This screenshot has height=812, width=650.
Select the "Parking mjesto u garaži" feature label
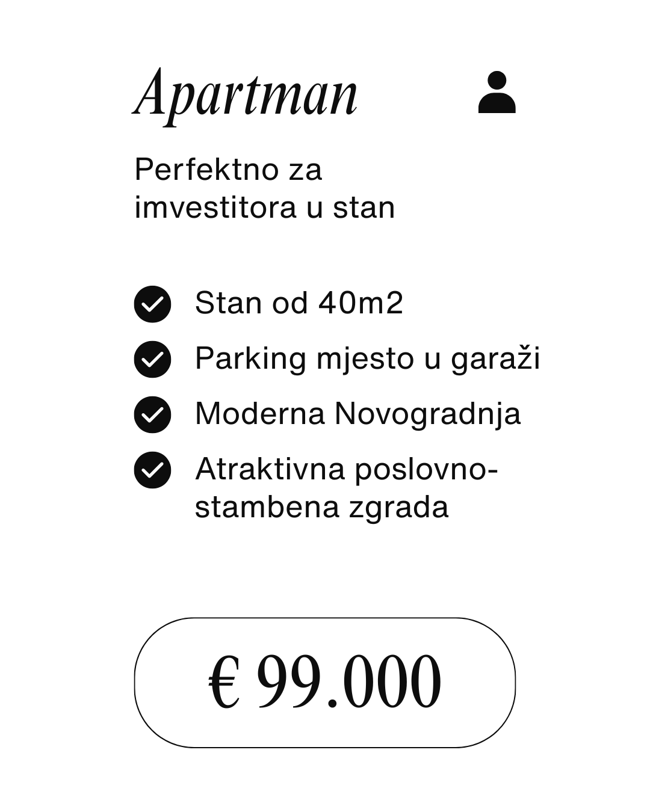pos(367,359)
